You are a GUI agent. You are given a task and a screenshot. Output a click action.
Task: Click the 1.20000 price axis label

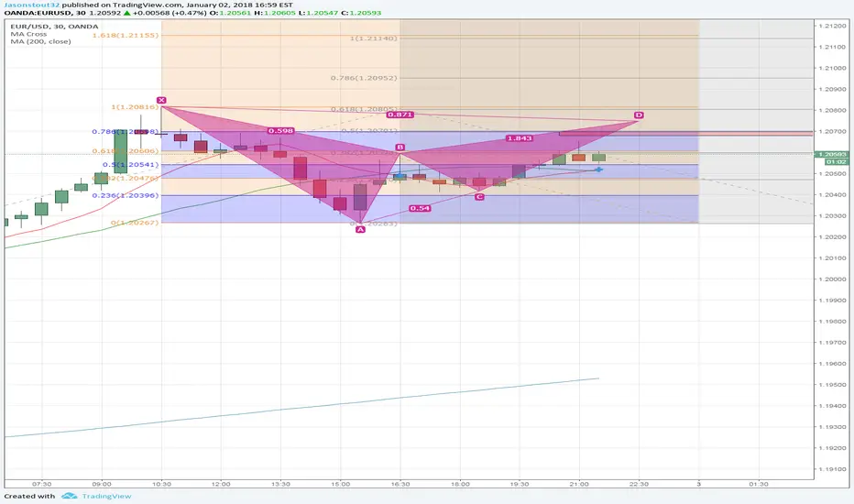pyautogui.click(x=832, y=279)
